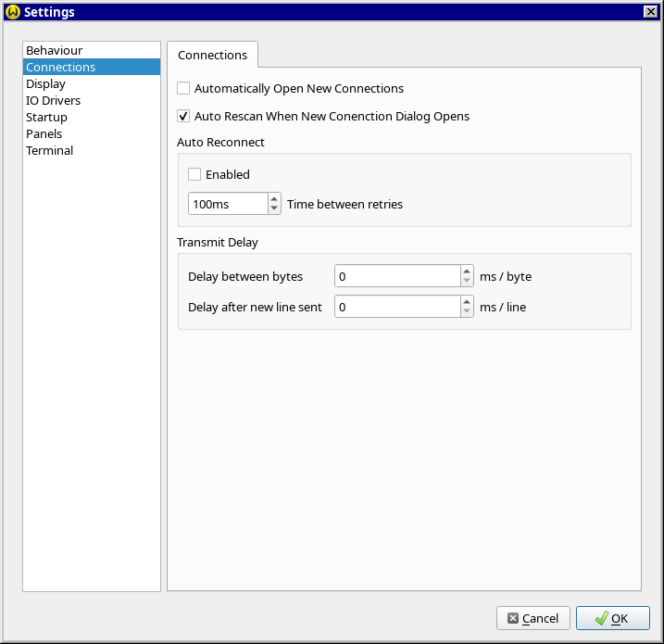The height and width of the screenshot is (644, 664).
Task: Click the Transmit Delay group heading
Action: 218,243
